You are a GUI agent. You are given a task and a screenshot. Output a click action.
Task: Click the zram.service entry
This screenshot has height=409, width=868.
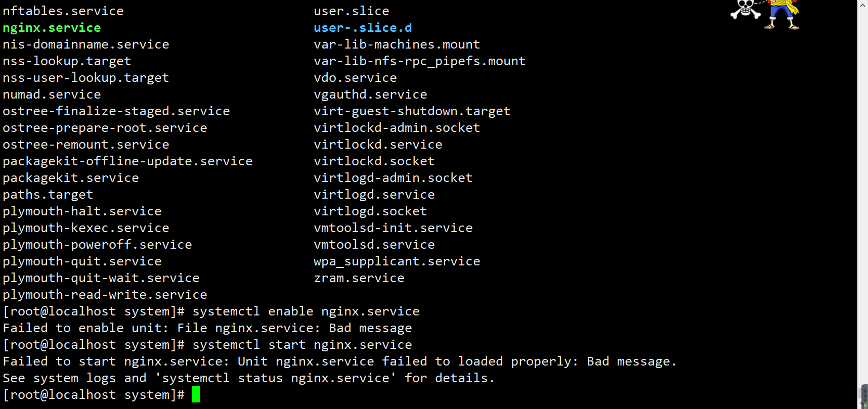coord(359,278)
